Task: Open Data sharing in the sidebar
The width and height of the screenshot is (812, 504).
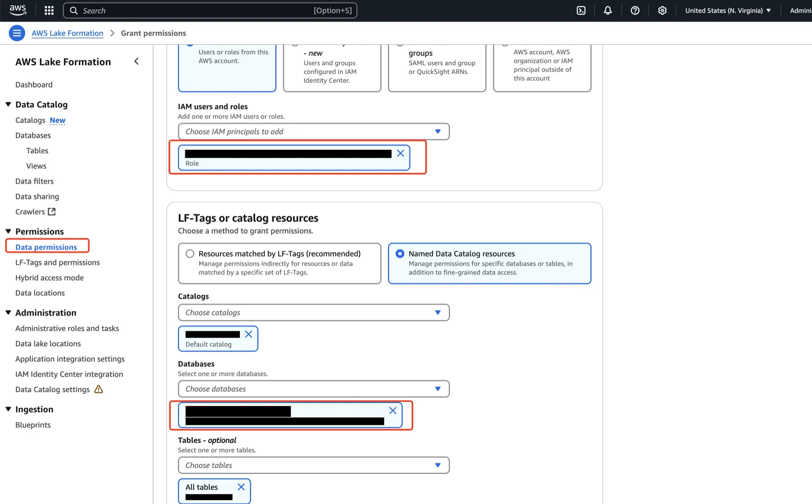Action: point(37,196)
